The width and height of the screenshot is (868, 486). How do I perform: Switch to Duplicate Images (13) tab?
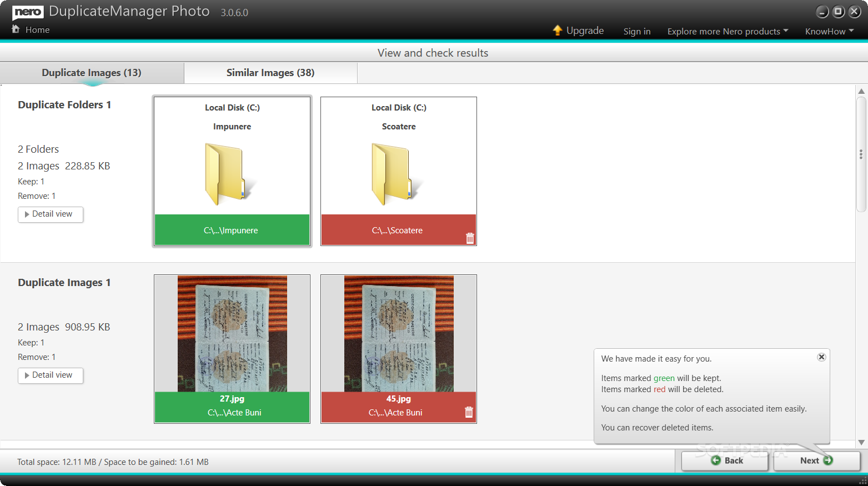[x=92, y=73]
